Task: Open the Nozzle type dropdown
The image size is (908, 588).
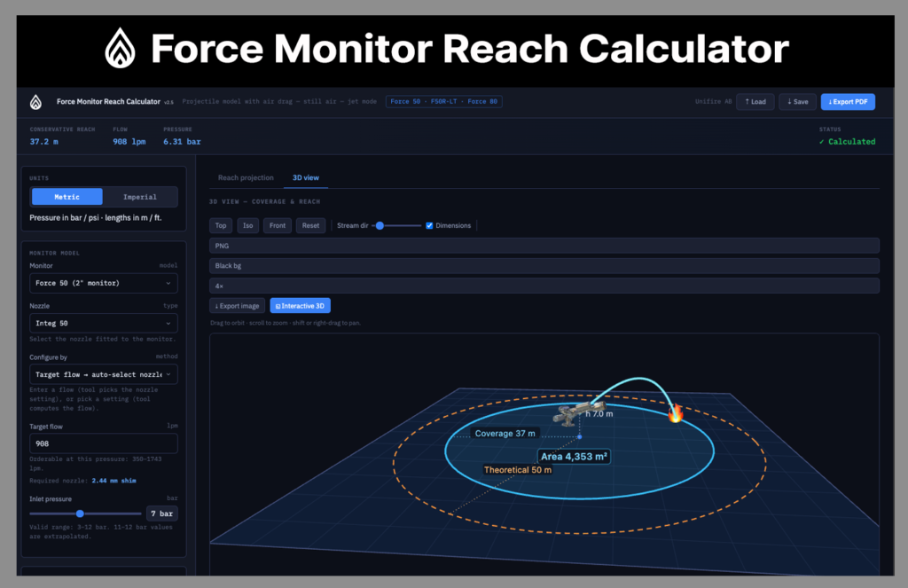Action: (x=104, y=323)
